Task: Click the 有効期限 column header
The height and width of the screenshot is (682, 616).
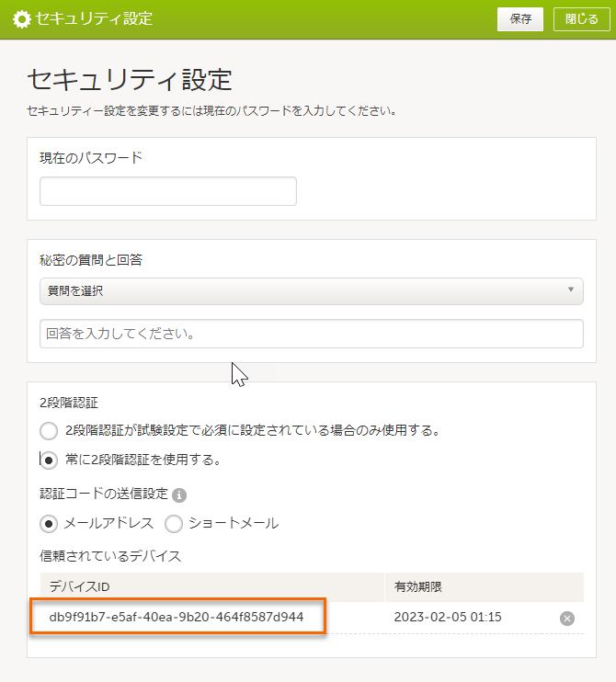Action: click(x=418, y=586)
